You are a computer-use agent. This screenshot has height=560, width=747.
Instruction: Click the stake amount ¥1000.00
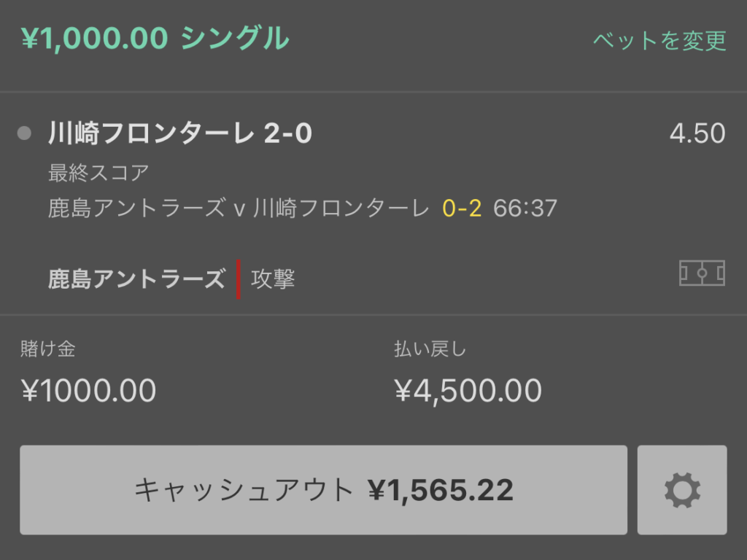click(88, 391)
